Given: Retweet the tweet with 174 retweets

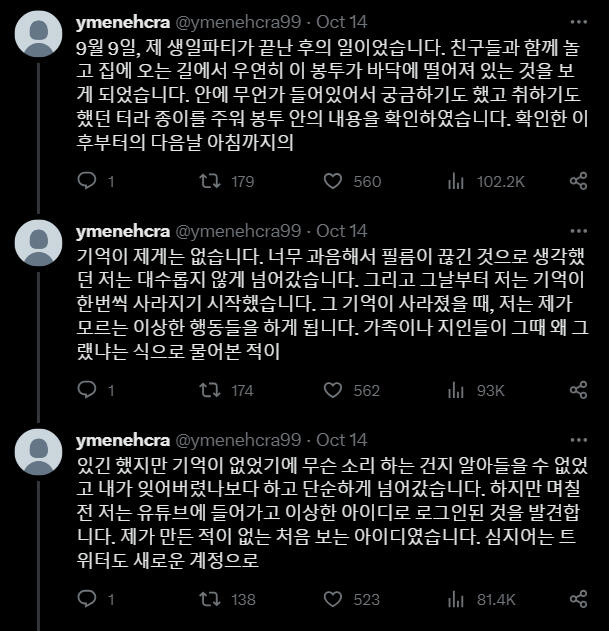Looking at the screenshot, I should (x=209, y=390).
